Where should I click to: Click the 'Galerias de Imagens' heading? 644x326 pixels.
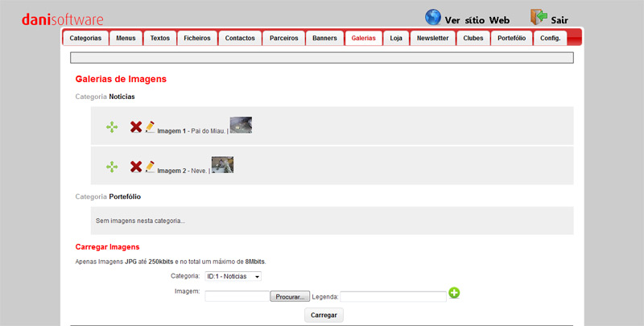click(x=122, y=79)
